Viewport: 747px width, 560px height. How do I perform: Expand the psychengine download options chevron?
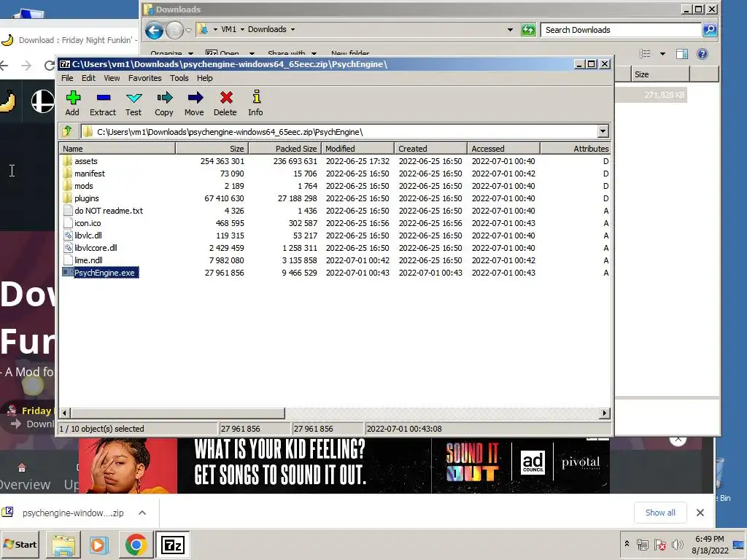point(142,513)
